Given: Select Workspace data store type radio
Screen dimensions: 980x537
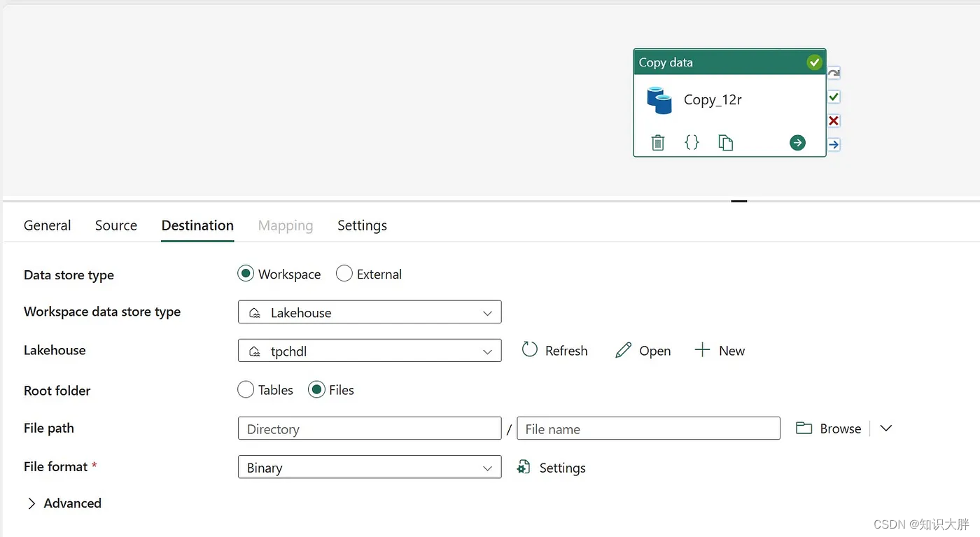Looking at the screenshot, I should click(246, 274).
